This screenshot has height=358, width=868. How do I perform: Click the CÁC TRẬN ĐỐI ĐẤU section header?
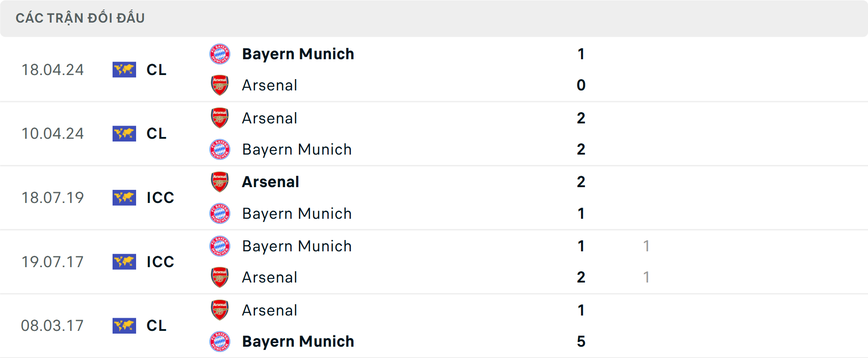80,18
